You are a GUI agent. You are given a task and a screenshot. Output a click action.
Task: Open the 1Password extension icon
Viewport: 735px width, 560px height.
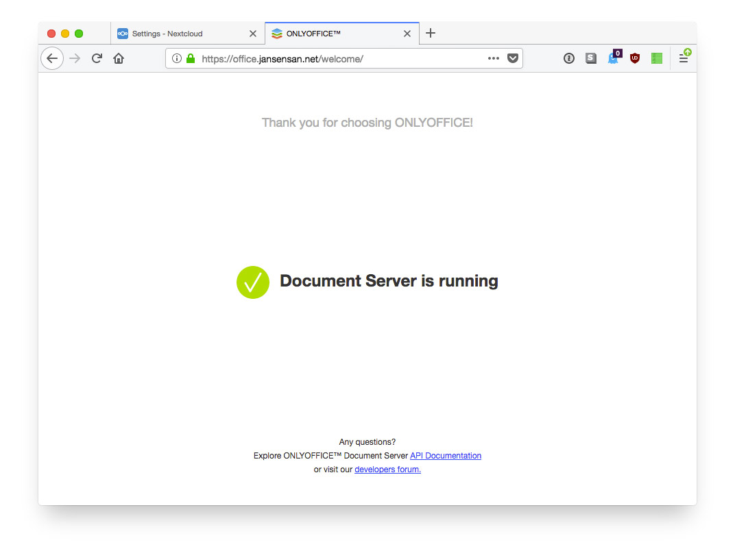(x=568, y=58)
